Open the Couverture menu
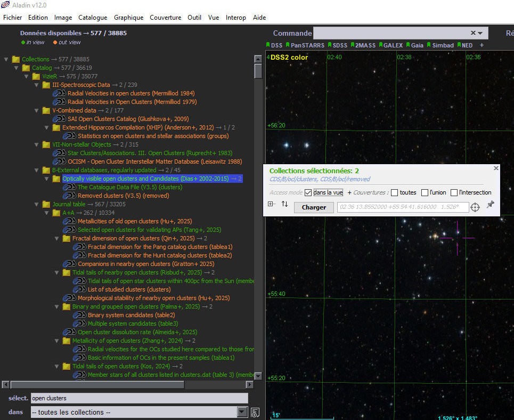514x420 pixels. (x=165, y=18)
